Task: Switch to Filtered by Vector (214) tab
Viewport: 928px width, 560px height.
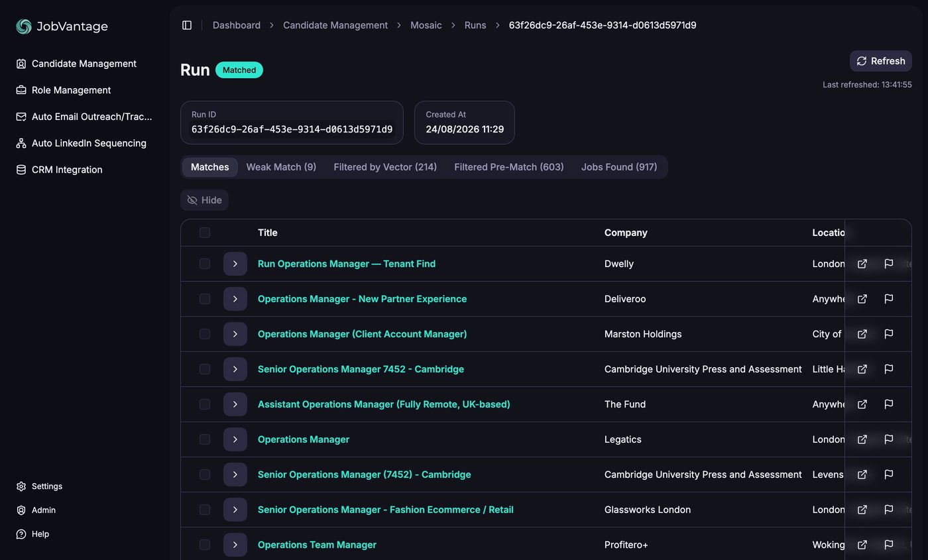Action: (x=385, y=167)
